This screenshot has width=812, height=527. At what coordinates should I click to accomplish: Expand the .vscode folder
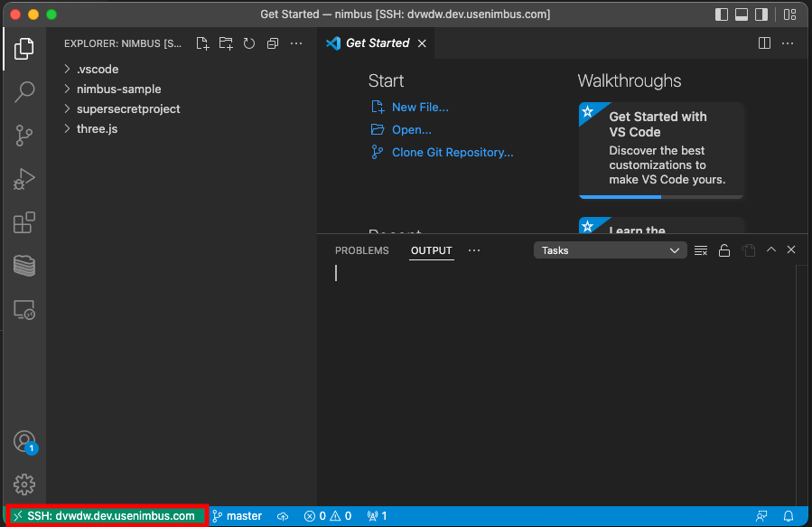pos(182,69)
